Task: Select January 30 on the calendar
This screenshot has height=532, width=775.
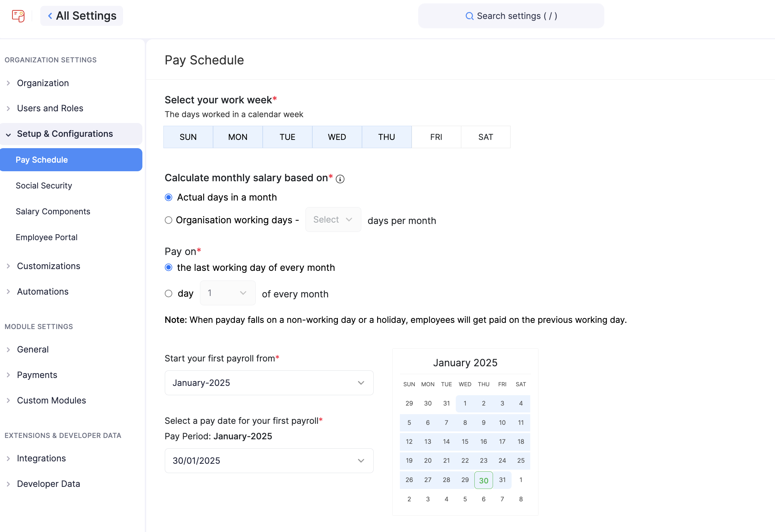Action: coord(483,480)
